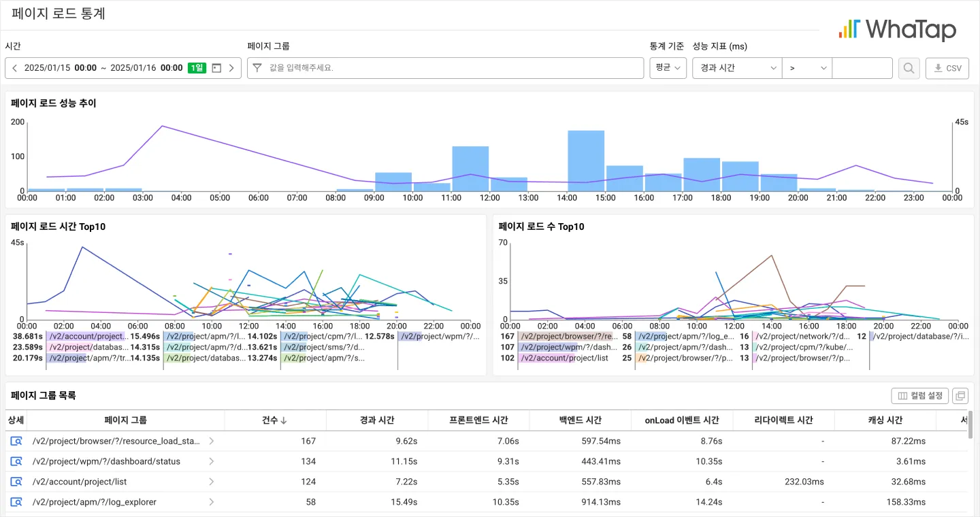Toggle the 12.578s wpm legend entry
The height and width of the screenshot is (517, 980).
[423, 336]
